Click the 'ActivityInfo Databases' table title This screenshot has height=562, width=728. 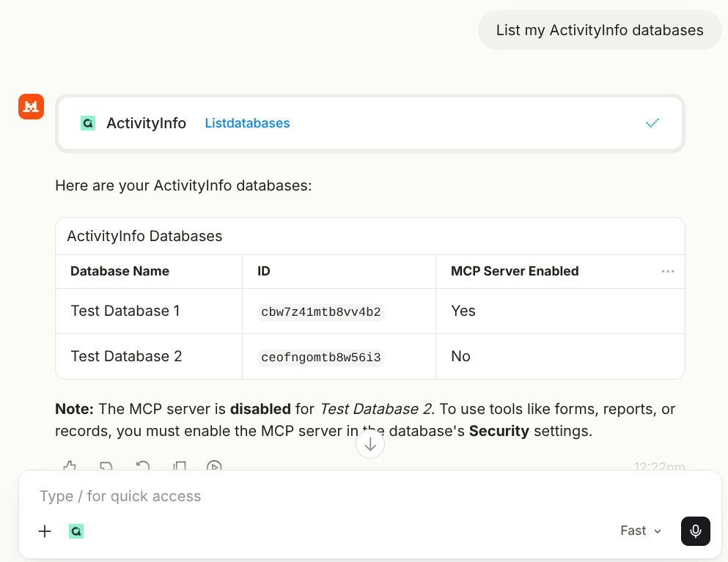point(144,236)
